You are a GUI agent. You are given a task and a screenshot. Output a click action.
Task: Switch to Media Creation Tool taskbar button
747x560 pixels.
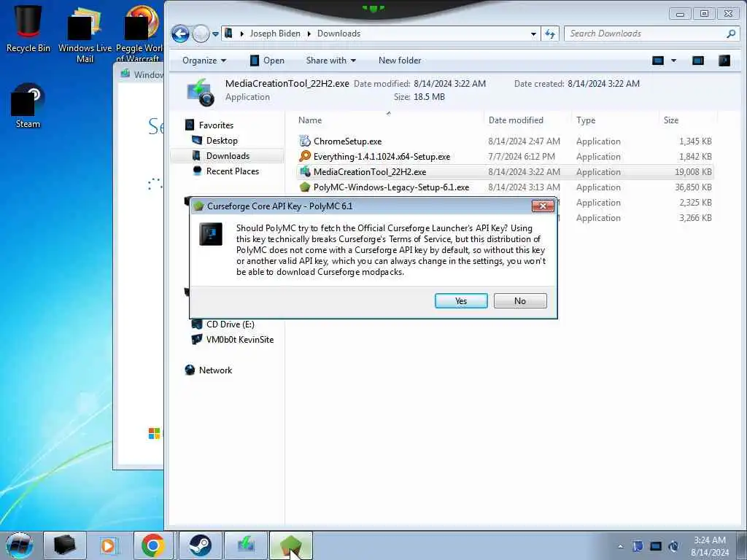(245, 545)
